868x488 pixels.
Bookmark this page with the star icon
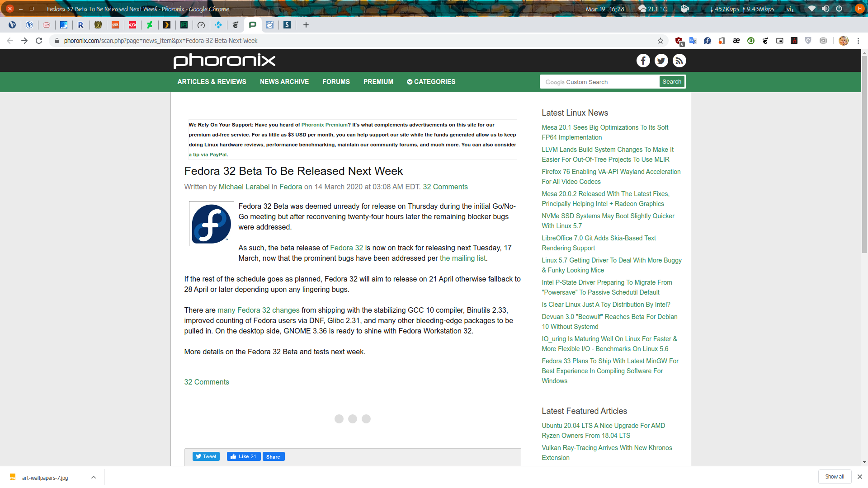click(660, 41)
